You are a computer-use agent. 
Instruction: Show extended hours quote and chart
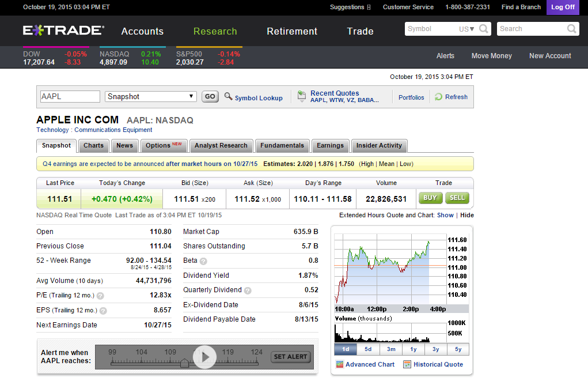(445, 215)
